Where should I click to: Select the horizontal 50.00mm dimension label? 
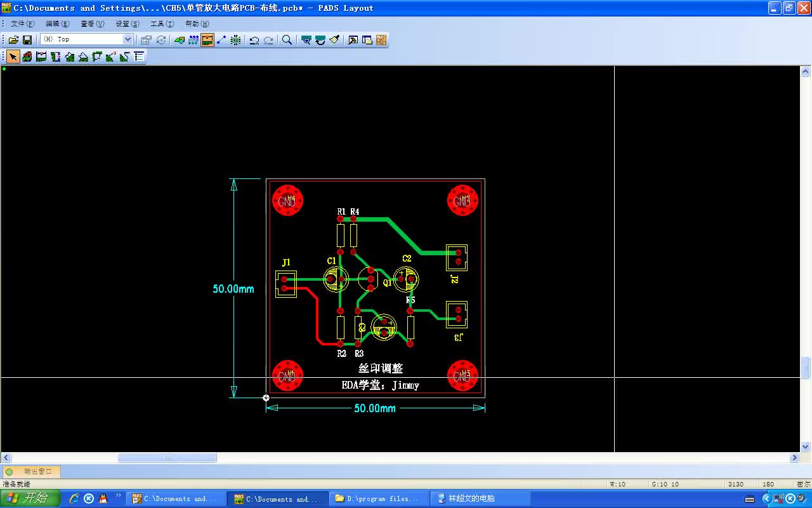pos(375,408)
